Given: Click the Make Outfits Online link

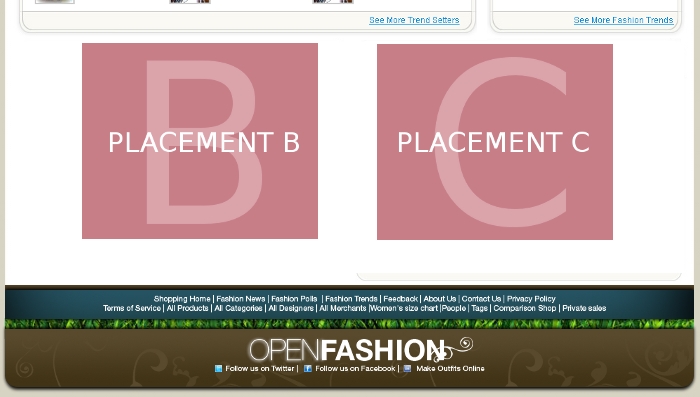Looking at the screenshot, I should pyautogui.click(x=450, y=368).
